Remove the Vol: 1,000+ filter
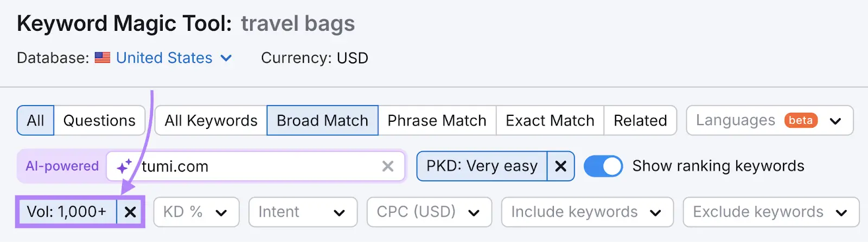The height and width of the screenshot is (242, 868). click(130, 212)
